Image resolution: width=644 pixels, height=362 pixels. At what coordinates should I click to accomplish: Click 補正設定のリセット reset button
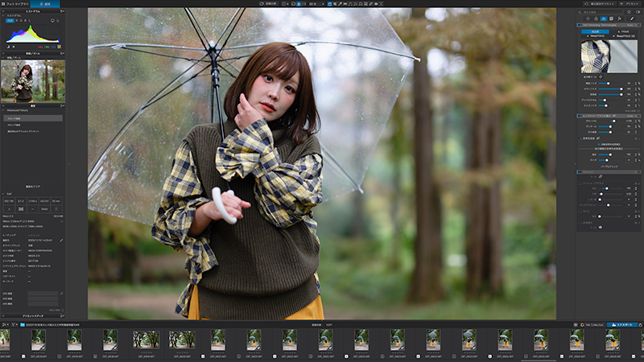pos(600,4)
